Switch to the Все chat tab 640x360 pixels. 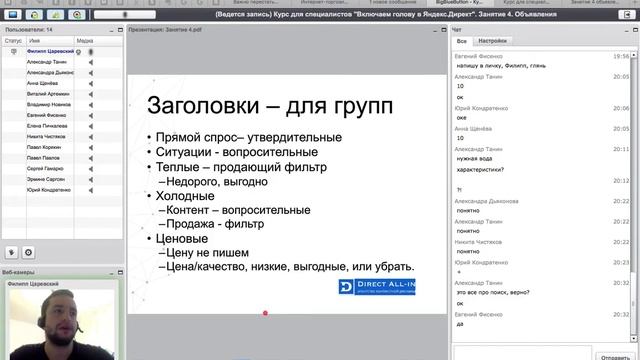[462, 41]
